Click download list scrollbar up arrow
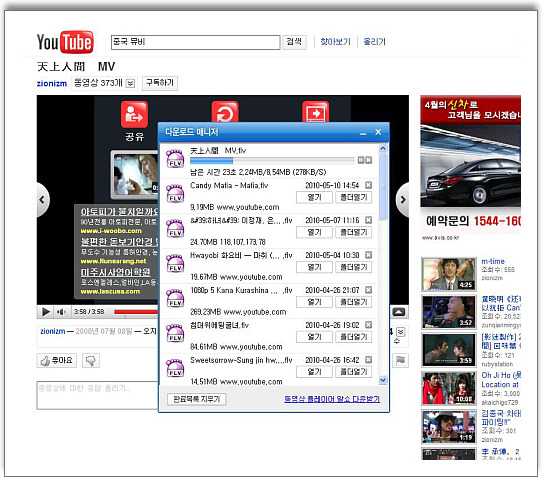542x477 pixels. point(383,149)
